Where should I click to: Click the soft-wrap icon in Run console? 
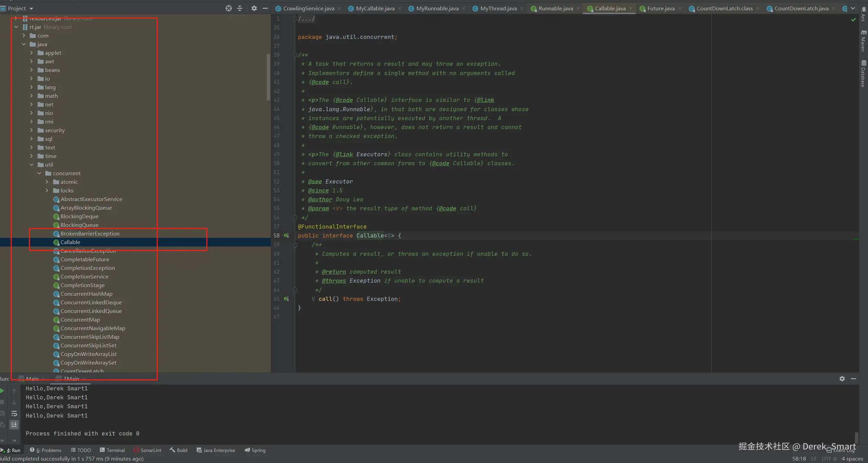[14, 413]
